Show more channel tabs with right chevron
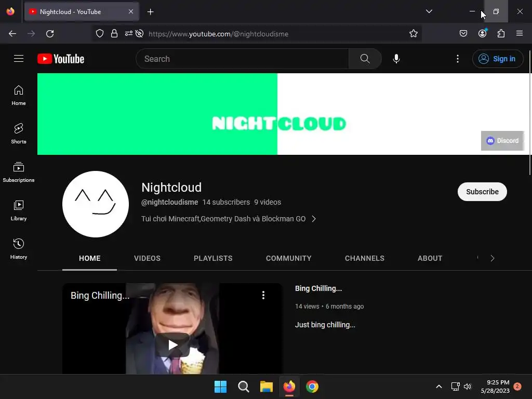The image size is (532, 399). click(x=493, y=258)
